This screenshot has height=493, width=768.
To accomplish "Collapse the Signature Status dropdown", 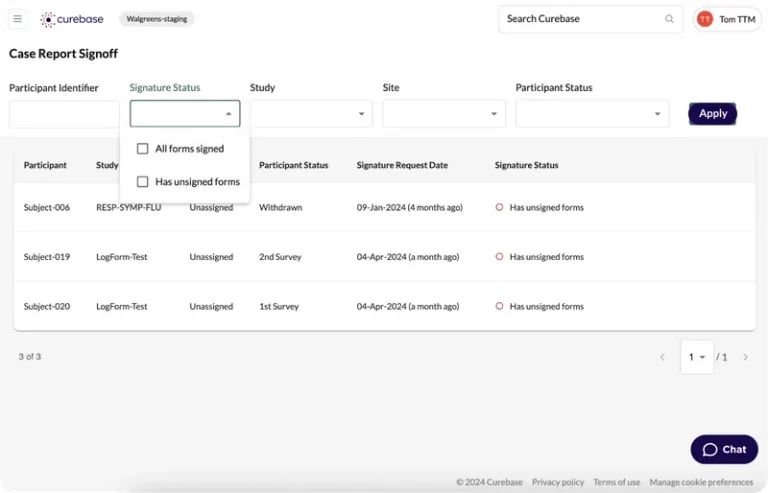I will (228, 114).
